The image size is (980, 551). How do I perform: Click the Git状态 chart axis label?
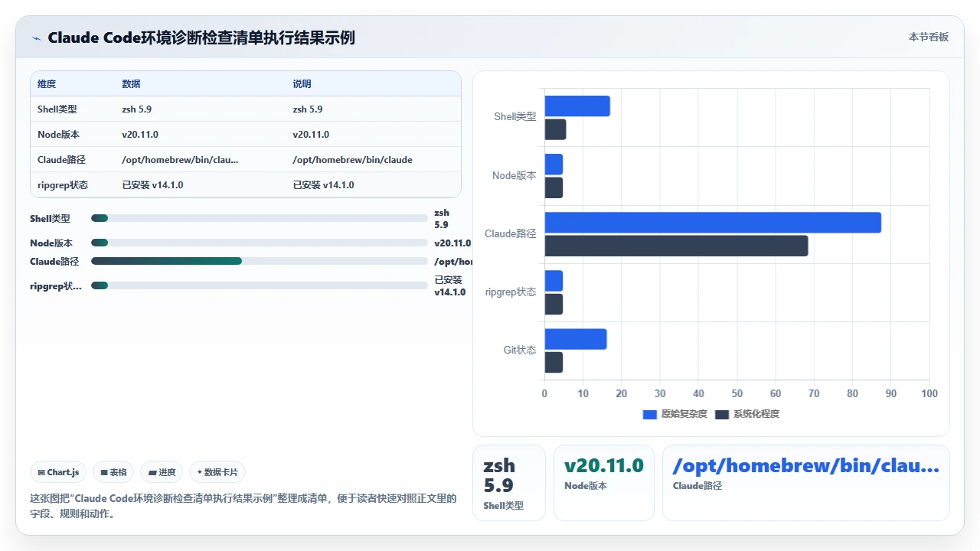pyautogui.click(x=520, y=350)
